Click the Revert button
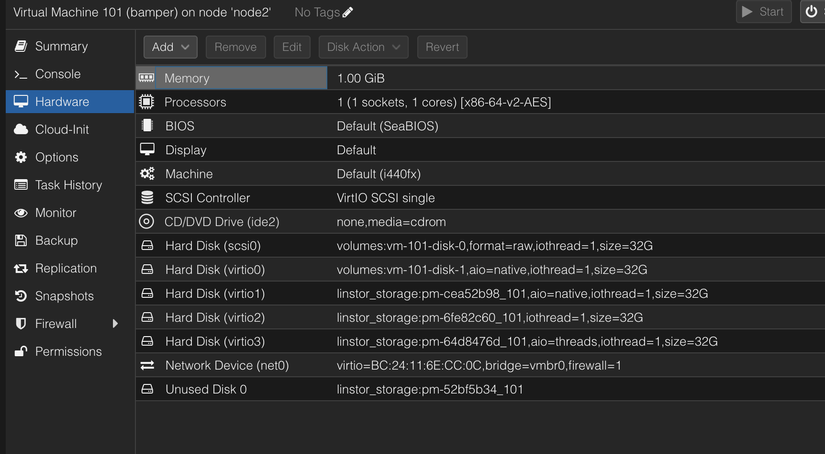Image resolution: width=825 pixels, height=454 pixels. (442, 47)
